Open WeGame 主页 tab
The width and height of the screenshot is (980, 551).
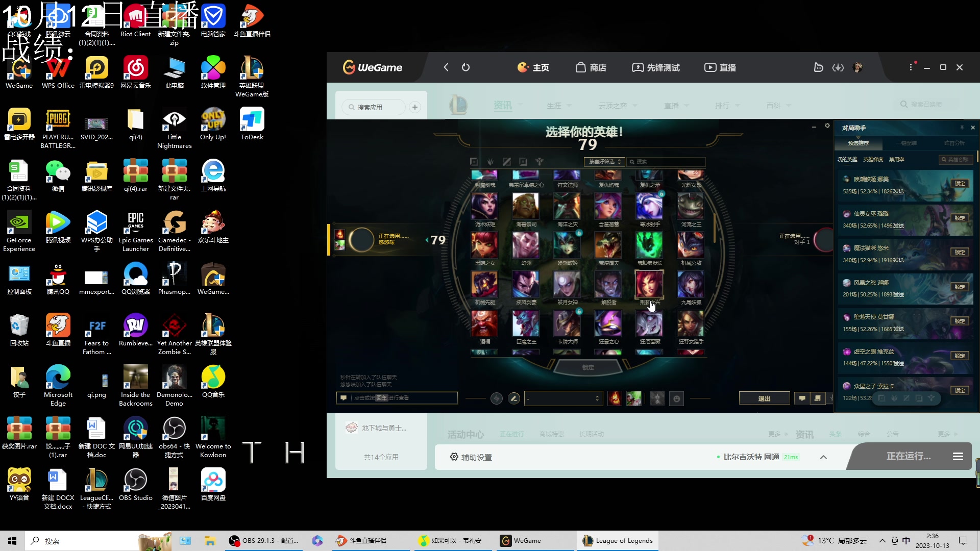(533, 67)
